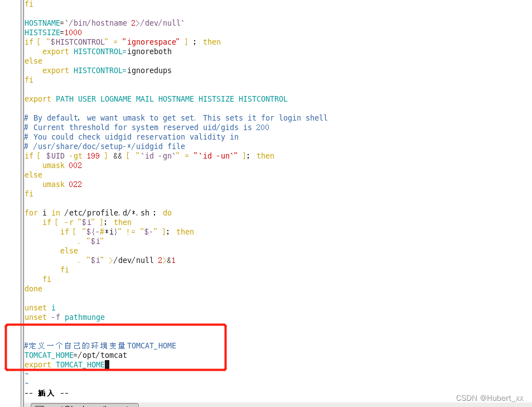
Task: Click MAIL in the export PATH line
Action: coord(144,99)
